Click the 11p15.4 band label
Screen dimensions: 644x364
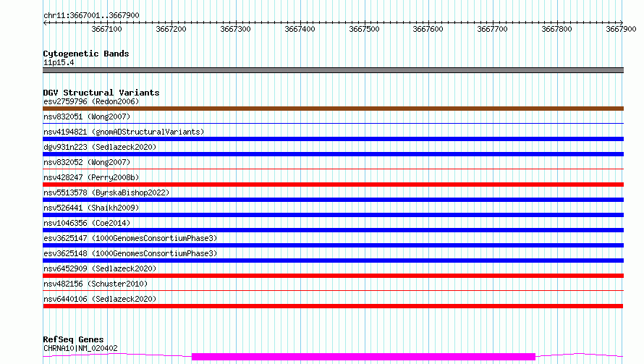pyautogui.click(x=59, y=62)
